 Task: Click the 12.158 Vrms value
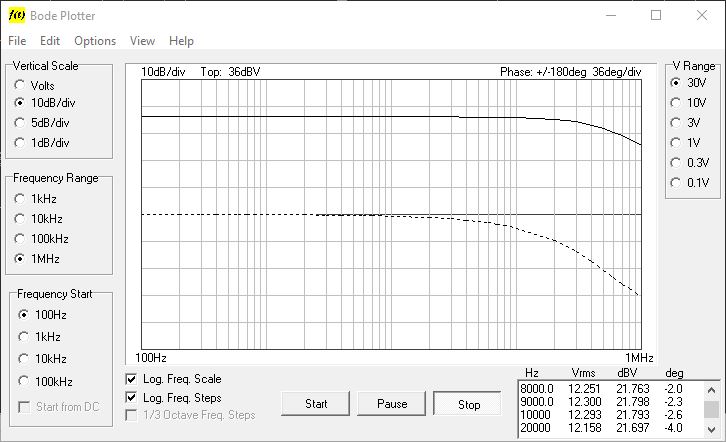click(584, 427)
